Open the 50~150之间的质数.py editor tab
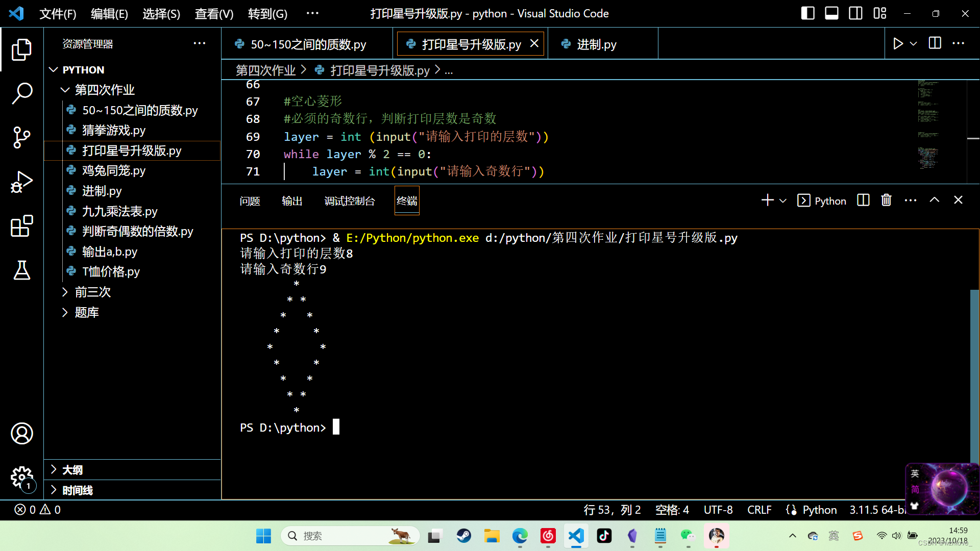980x551 pixels. click(308, 44)
